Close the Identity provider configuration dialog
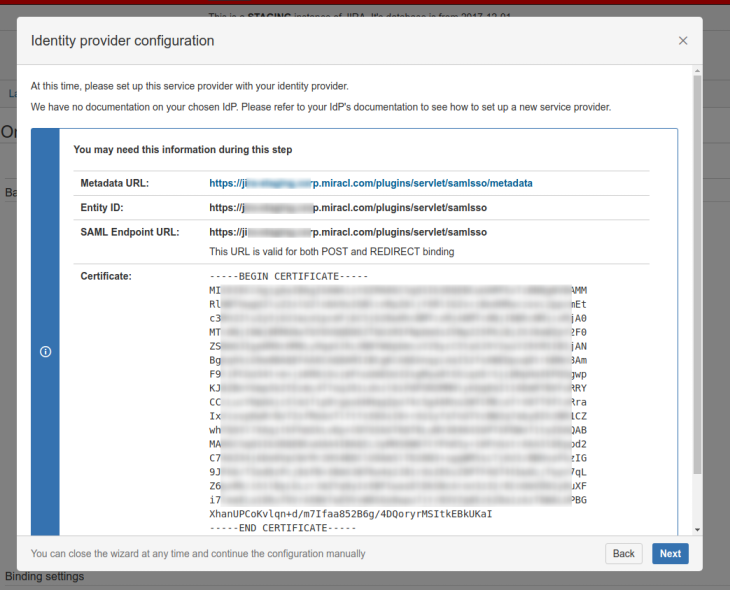 (x=683, y=41)
